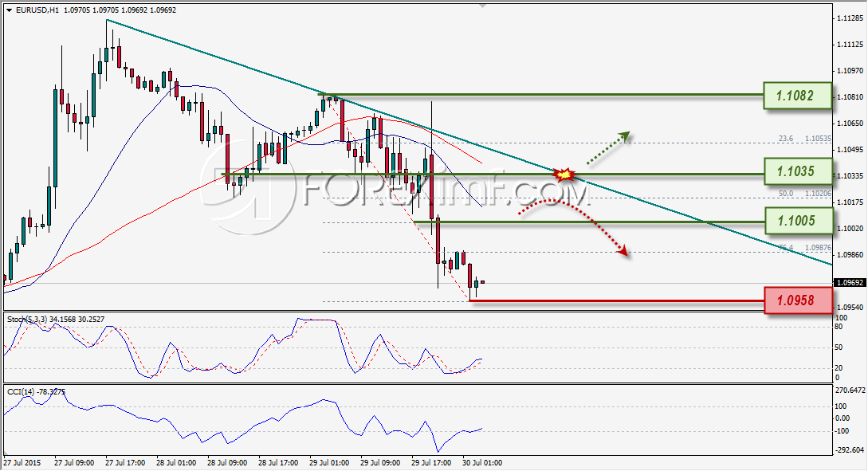Click the CCI(14) -78.3275 indicator label
This screenshot has width=868, height=471.
click(x=36, y=392)
